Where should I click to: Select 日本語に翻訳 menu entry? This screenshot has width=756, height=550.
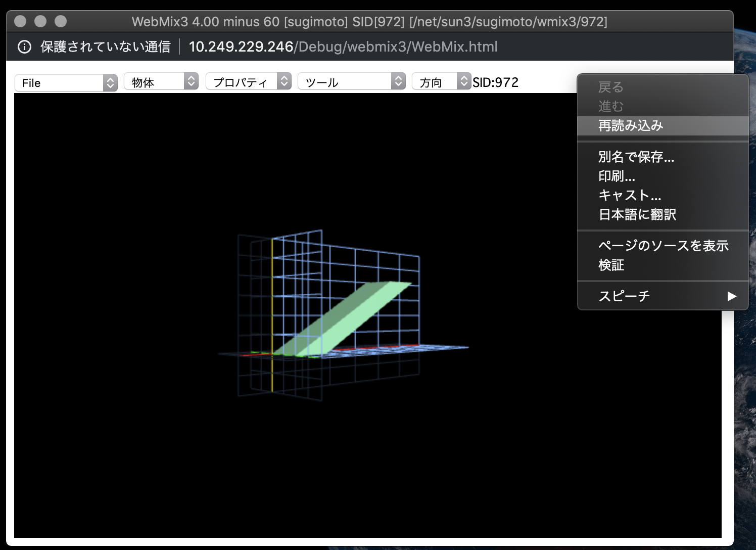point(663,215)
